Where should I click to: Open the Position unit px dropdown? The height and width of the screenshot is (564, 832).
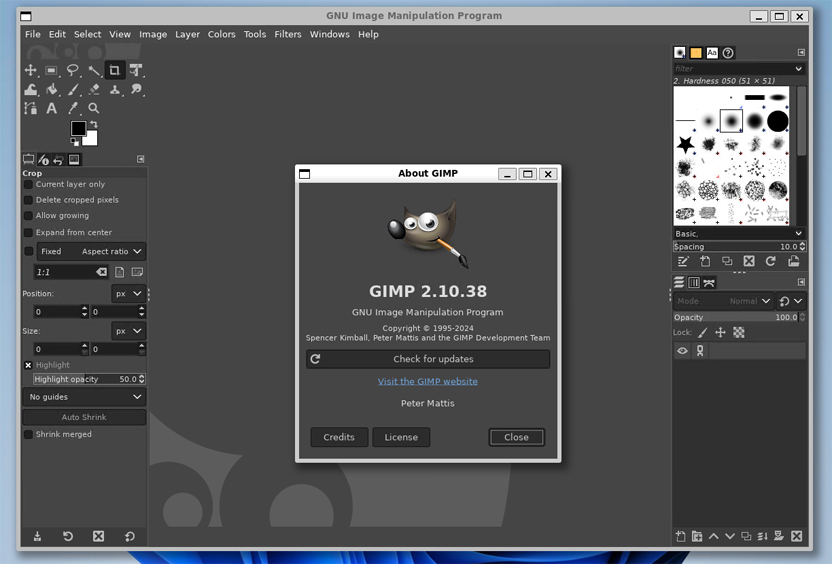128,293
